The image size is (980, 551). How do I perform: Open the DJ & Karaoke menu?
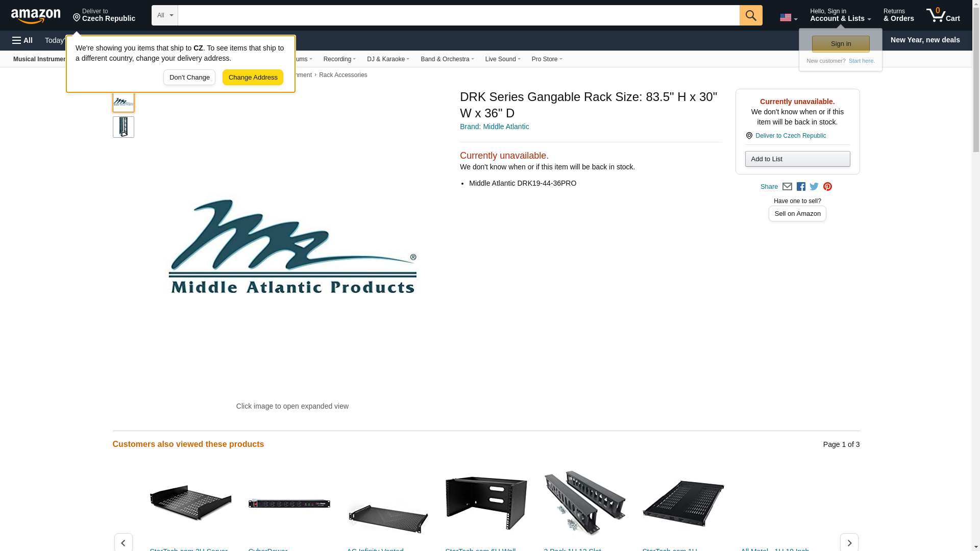coord(388,59)
